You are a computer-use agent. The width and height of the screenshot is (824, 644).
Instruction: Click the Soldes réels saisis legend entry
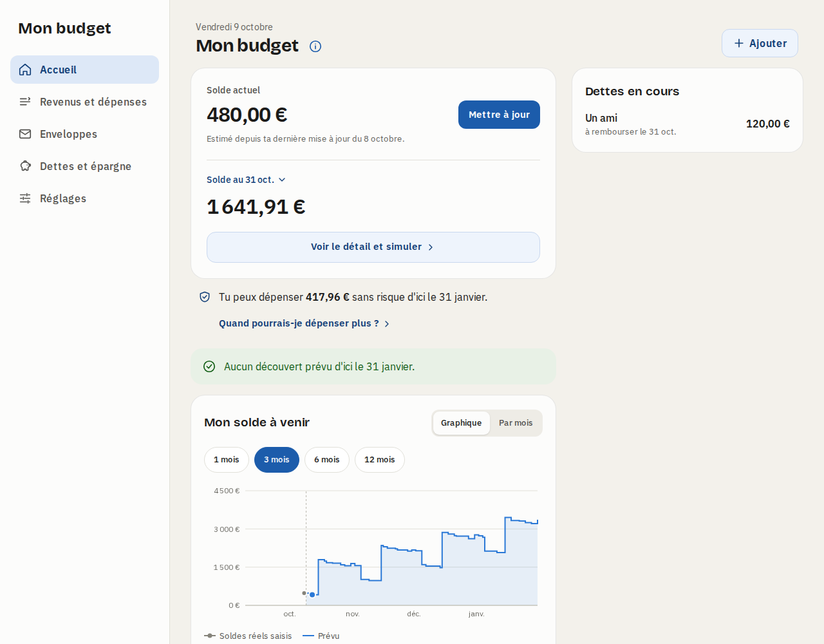[248, 636]
